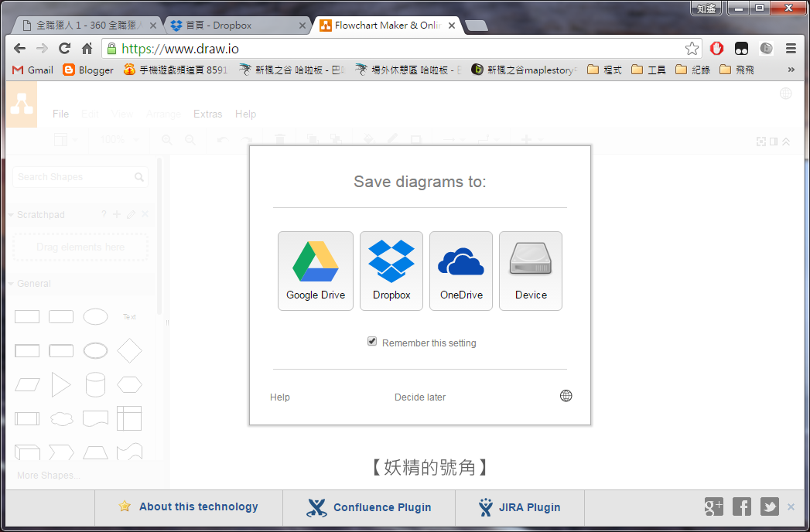Select the internal storage shape

point(129,418)
